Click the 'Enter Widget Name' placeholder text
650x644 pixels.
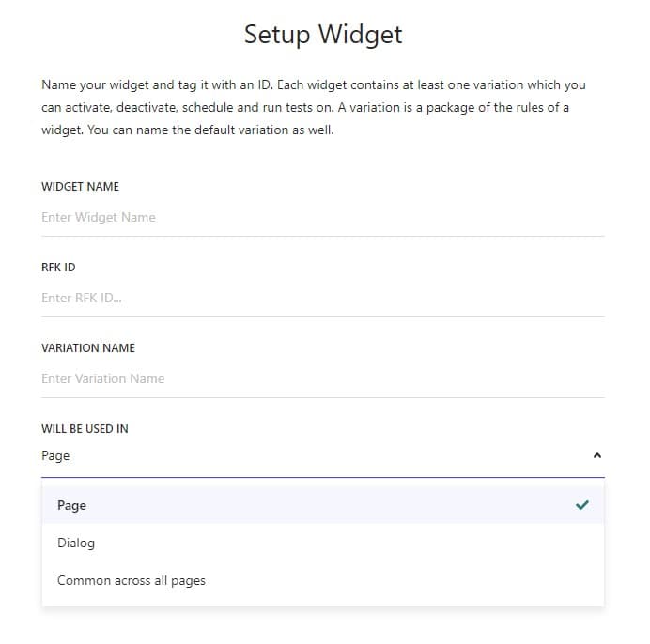point(99,218)
